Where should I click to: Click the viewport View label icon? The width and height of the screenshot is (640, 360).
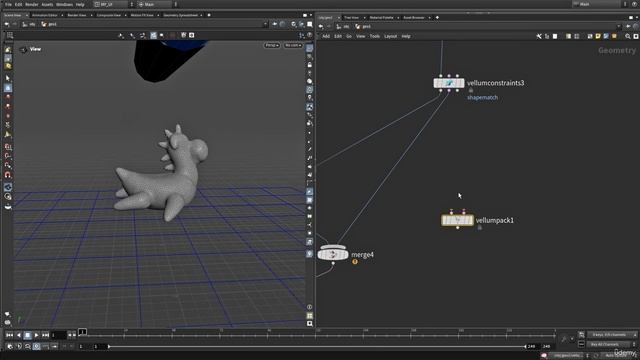point(23,49)
